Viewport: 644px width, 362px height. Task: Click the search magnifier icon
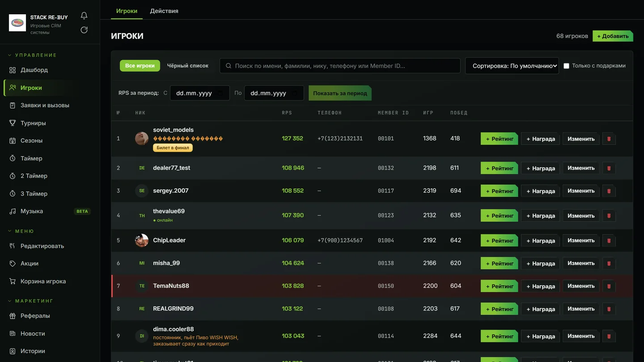point(229,66)
